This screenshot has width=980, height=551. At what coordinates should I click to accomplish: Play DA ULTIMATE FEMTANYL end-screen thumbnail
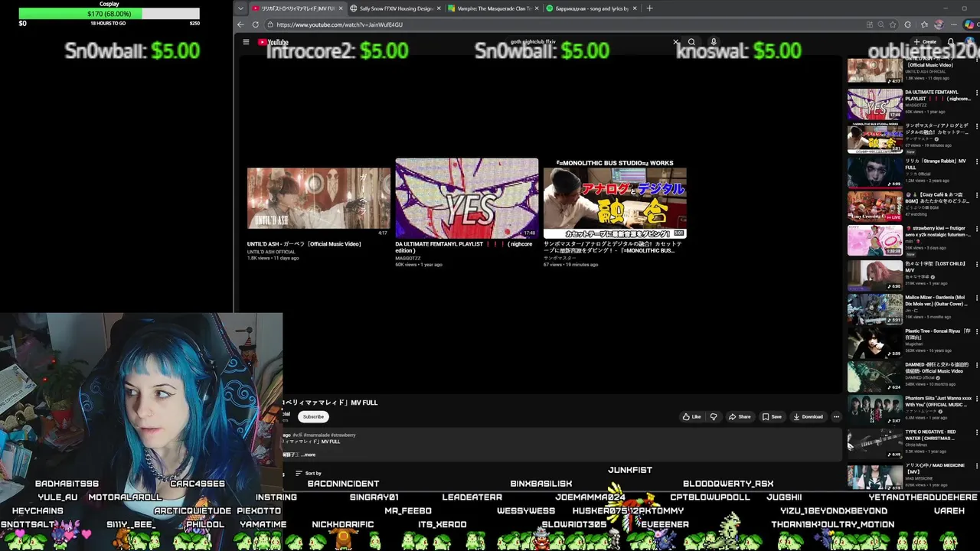tap(466, 198)
